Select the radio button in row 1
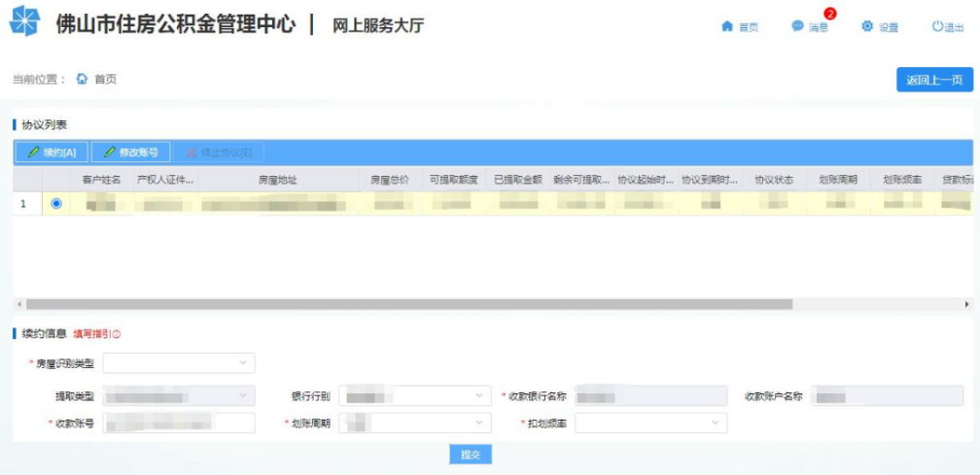This screenshot has width=980, height=475. point(56,203)
